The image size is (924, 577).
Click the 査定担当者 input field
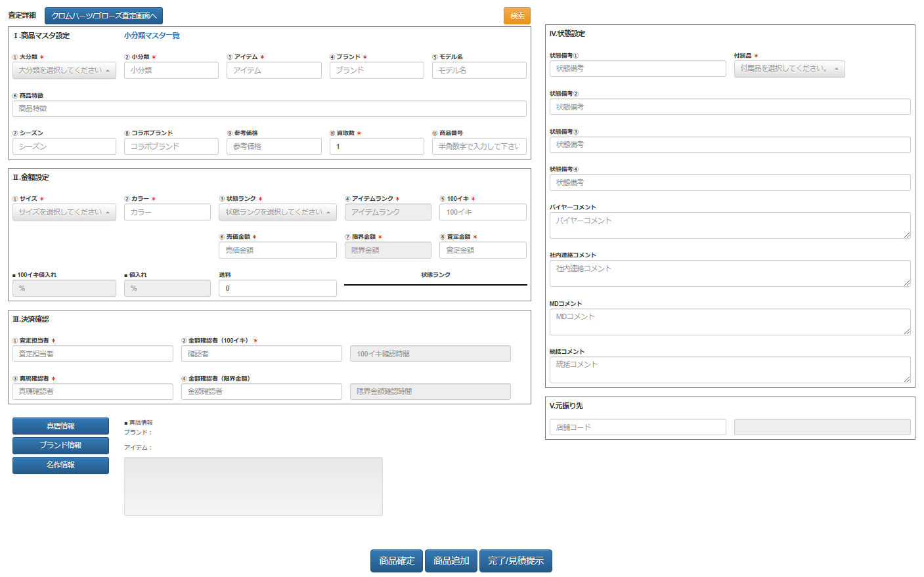(93, 354)
